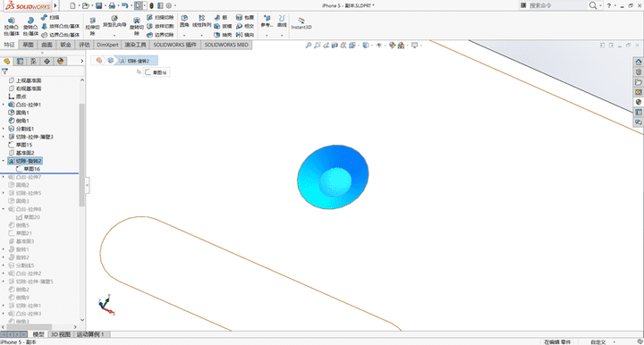Viewport: 644px width, 345px height.
Task: Expand the 切除-拉伸-薄壁3 feature node
Action: (x=4, y=137)
